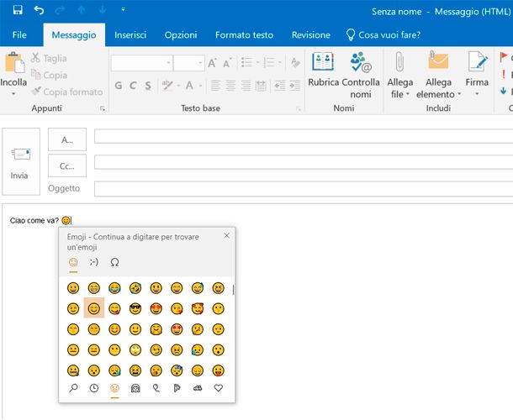The image size is (513, 420).
Task: Open the symbols Omega tab
Action: tap(115, 262)
